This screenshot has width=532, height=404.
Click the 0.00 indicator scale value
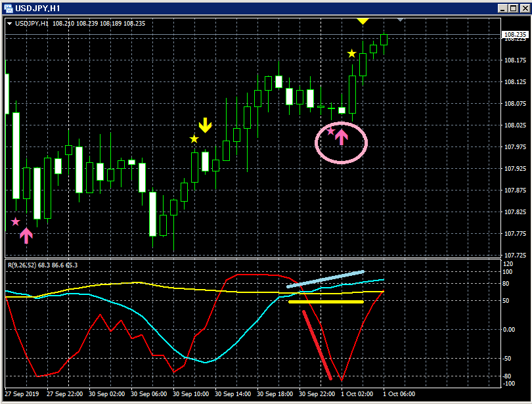[508, 329]
